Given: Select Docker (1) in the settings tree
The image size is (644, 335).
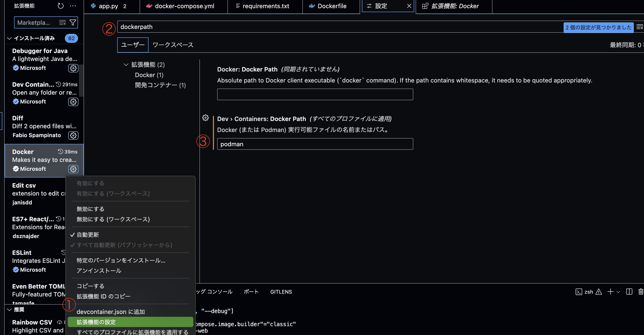Looking at the screenshot, I should coord(149,75).
